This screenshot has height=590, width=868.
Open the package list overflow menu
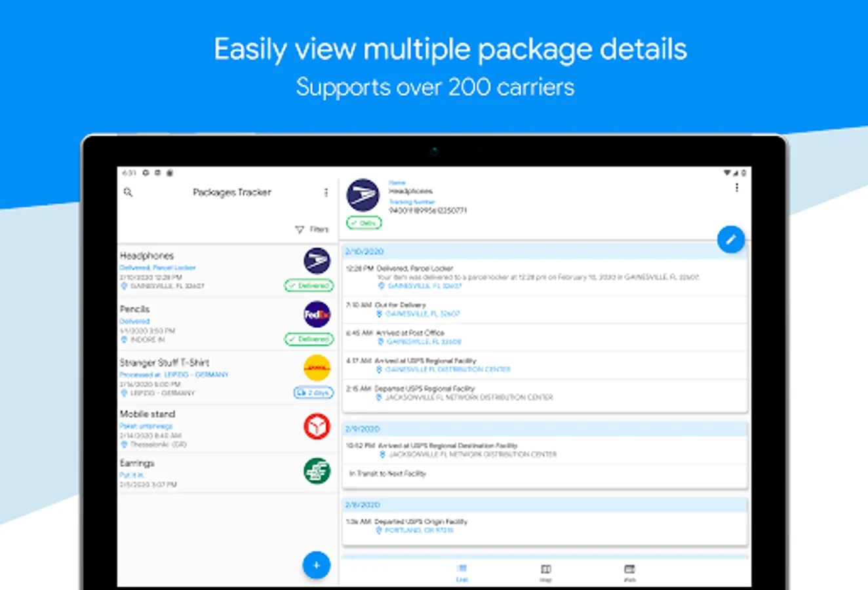[x=326, y=193]
